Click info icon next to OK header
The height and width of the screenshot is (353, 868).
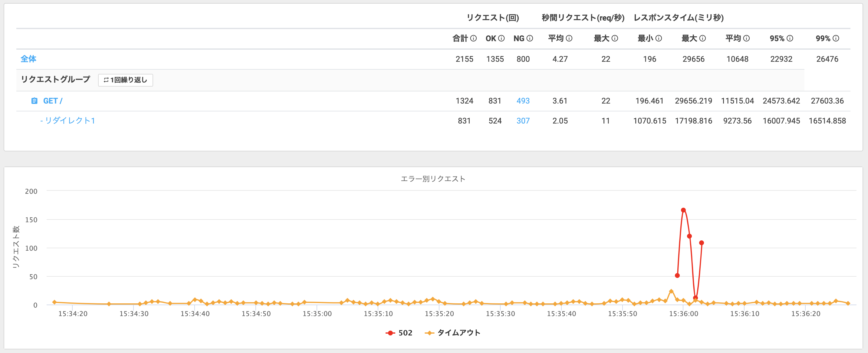pos(501,38)
